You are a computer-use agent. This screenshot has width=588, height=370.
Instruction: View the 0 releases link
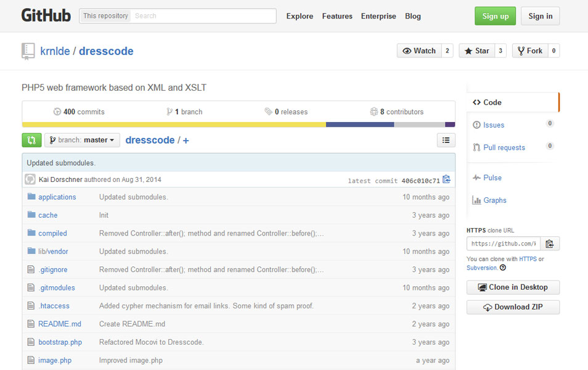[x=286, y=112]
